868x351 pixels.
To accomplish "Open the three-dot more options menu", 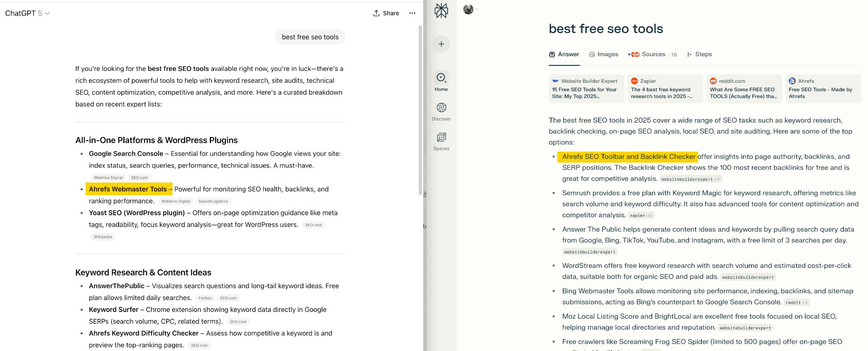I will tap(412, 13).
